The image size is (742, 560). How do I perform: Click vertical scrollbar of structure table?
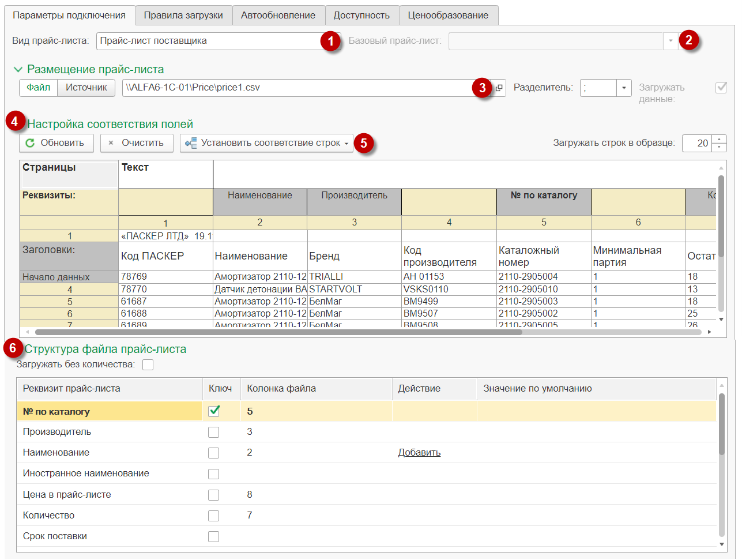[x=722, y=424]
